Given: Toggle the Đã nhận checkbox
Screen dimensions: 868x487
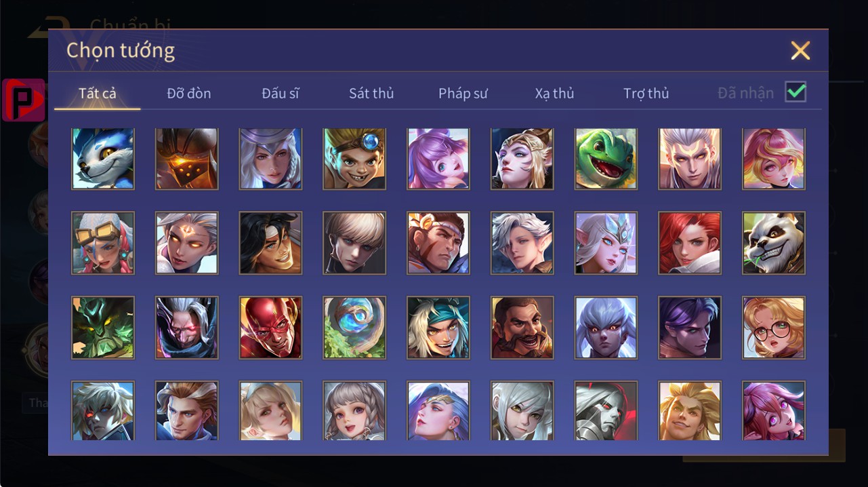Looking at the screenshot, I should (795, 92).
